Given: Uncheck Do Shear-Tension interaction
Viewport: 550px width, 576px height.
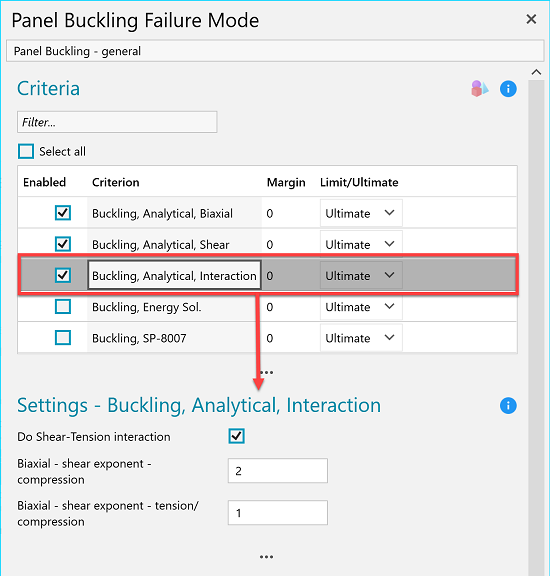Looking at the screenshot, I should (x=236, y=436).
